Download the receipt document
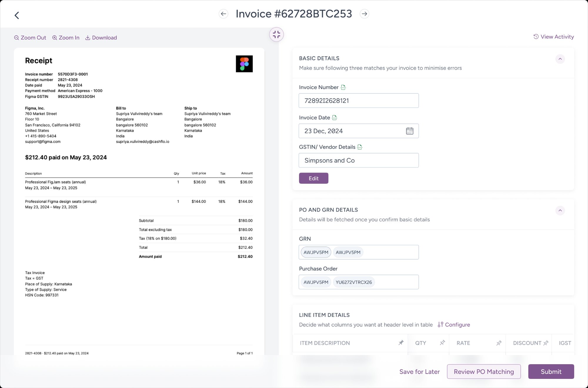 coord(101,38)
